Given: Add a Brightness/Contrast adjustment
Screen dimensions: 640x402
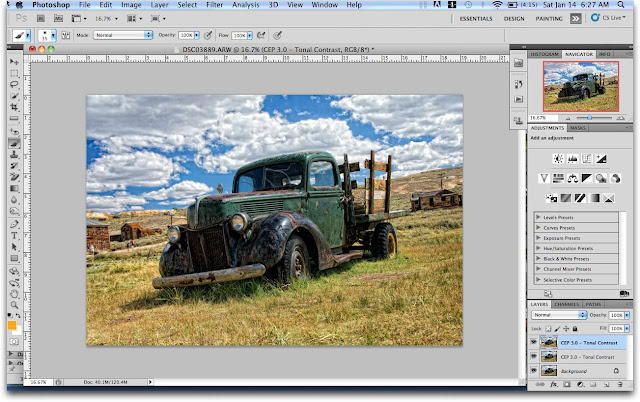Looking at the screenshot, I should 558,159.
